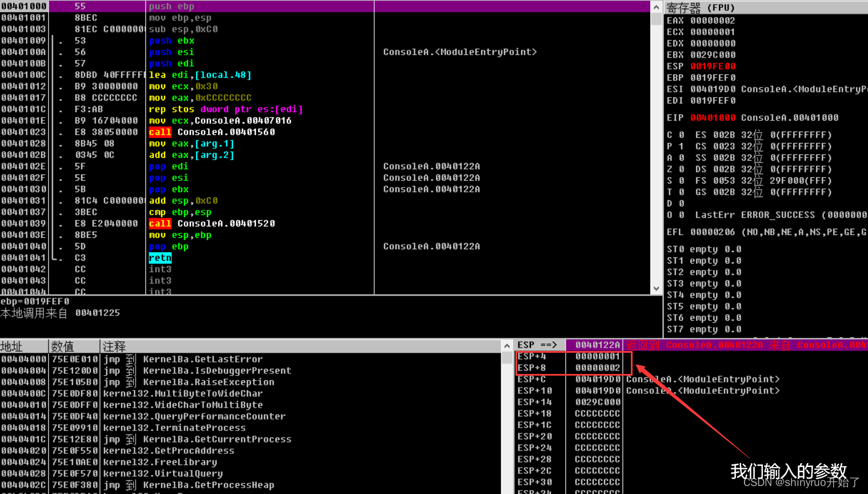Select the 'mov ebp,esp' instruction row
The height and width of the screenshot is (494, 868).
pyautogui.click(x=180, y=18)
